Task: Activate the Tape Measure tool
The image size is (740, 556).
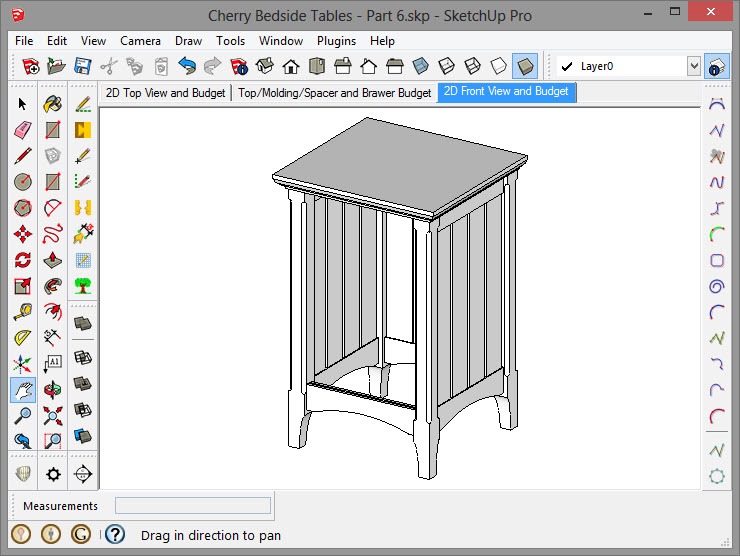Action: pos(23,312)
